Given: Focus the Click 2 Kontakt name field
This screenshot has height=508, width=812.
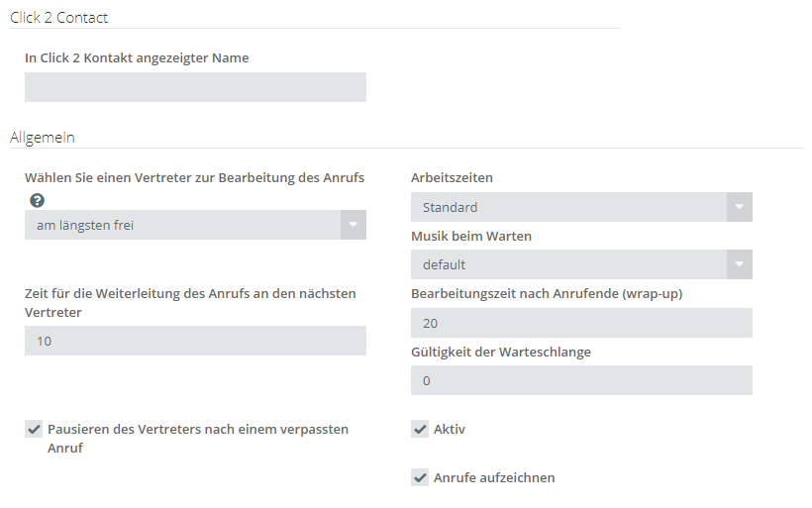Looking at the screenshot, I should pos(195,87).
